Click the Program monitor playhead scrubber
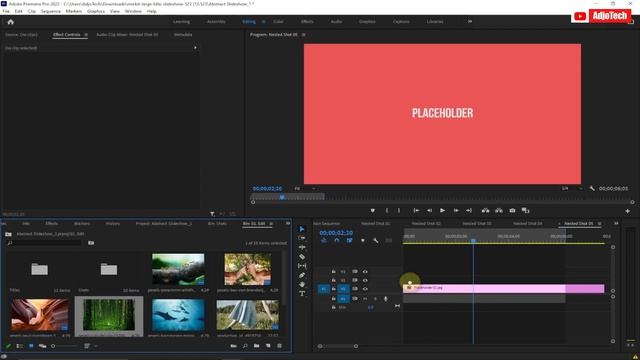Viewport: 640px width, 360px height. [x=282, y=197]
